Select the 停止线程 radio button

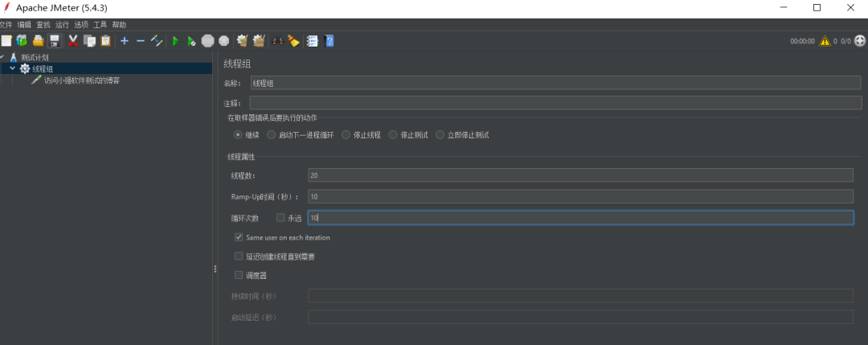[x=346, y=134]
